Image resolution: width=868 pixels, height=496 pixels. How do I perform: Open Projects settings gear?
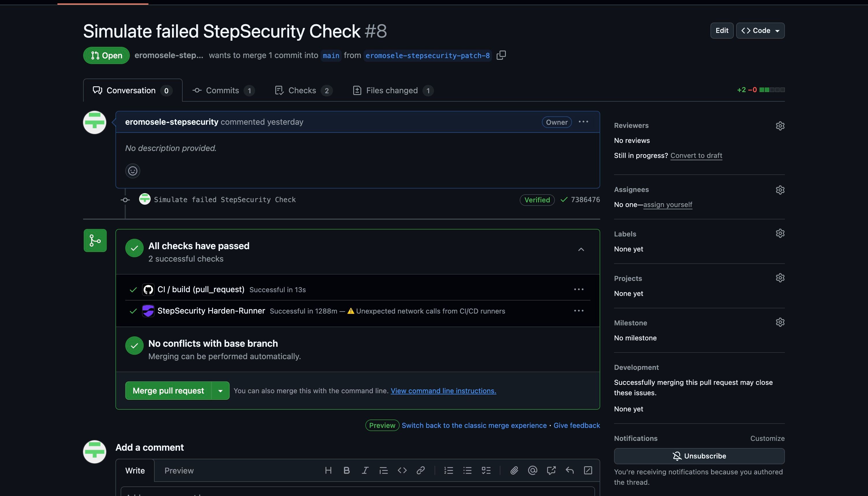[780, 278]
